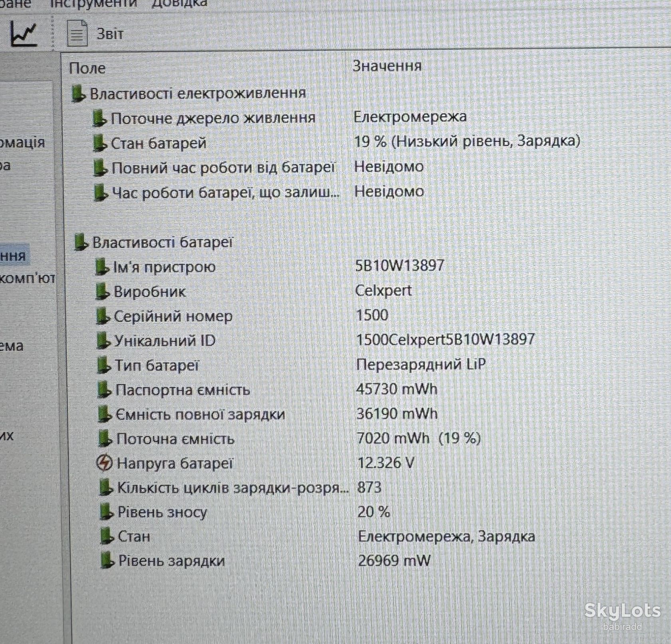Click the battery type value Перезарядний LiP

pos(421,364)
